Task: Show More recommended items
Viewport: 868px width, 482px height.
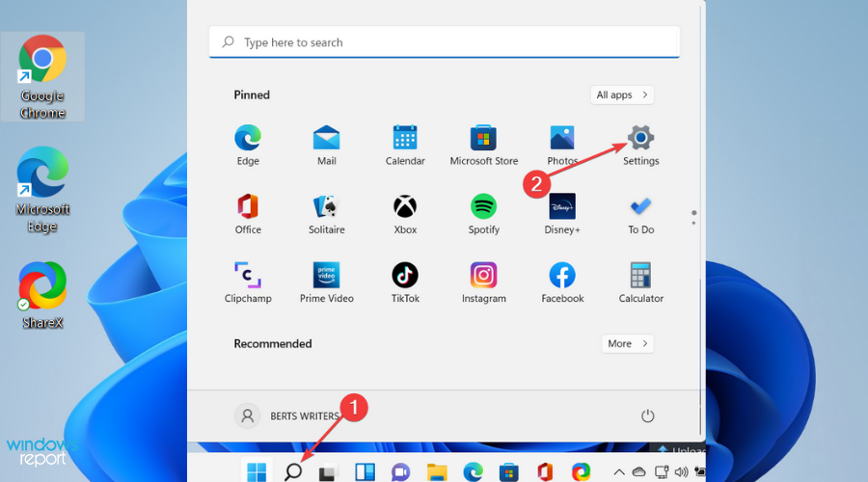Action: [x=627, y=343]
